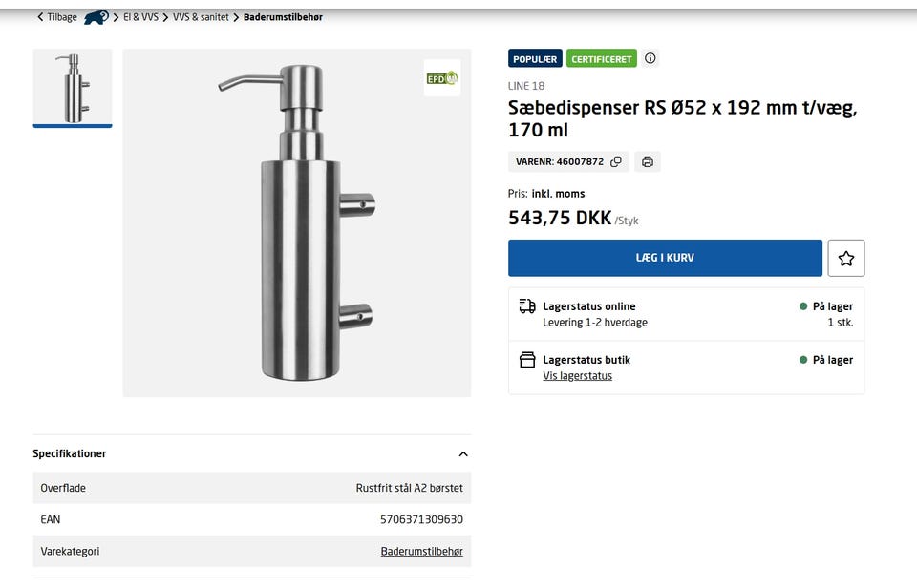Click the delivery truck icon
Viewport: 917px width, 588px height.
coord(527,306)
